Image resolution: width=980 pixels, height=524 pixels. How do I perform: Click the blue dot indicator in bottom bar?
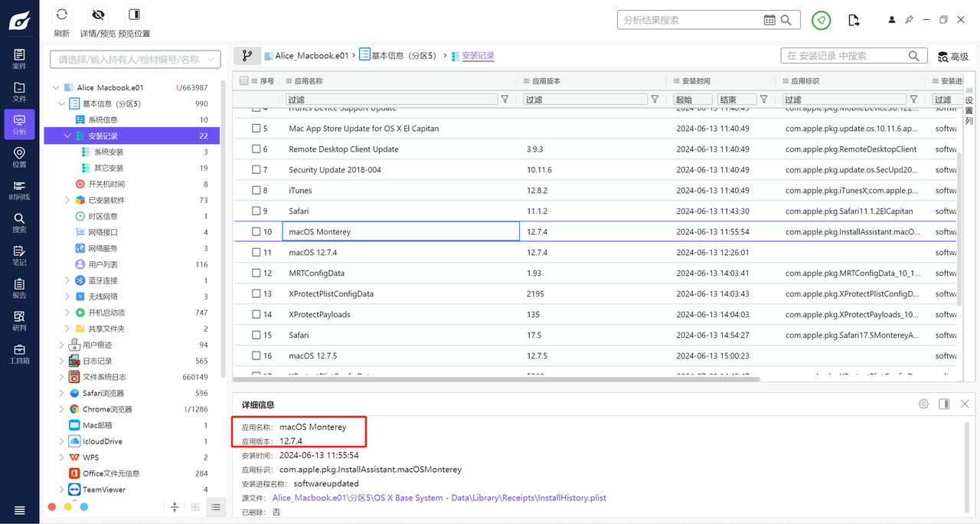[x=84, y=506]
